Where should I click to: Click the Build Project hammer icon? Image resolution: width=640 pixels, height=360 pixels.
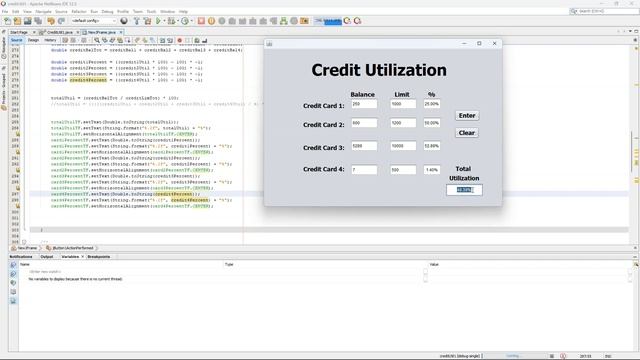137,21
